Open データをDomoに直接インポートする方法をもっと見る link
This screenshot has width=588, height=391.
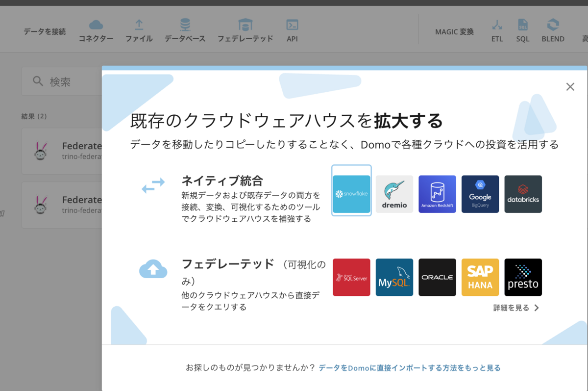point(410,368)
